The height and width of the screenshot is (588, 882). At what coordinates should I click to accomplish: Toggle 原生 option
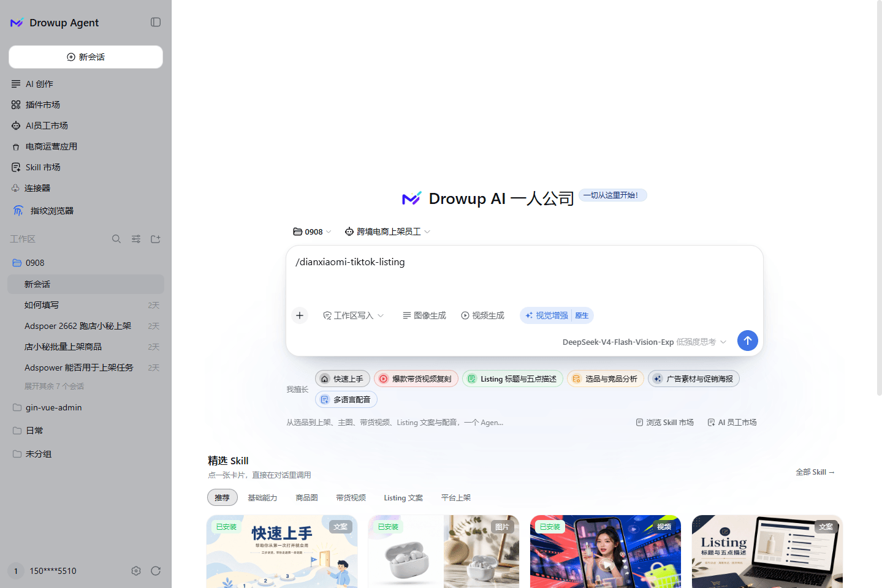(x=582, y=315)
